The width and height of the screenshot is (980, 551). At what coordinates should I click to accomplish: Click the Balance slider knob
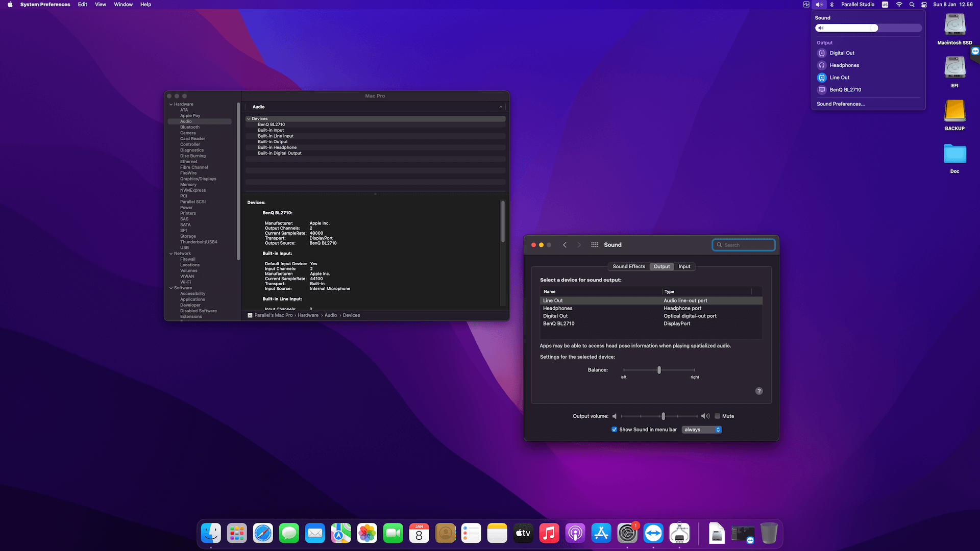pyautogui.click(x=659, y=370)
